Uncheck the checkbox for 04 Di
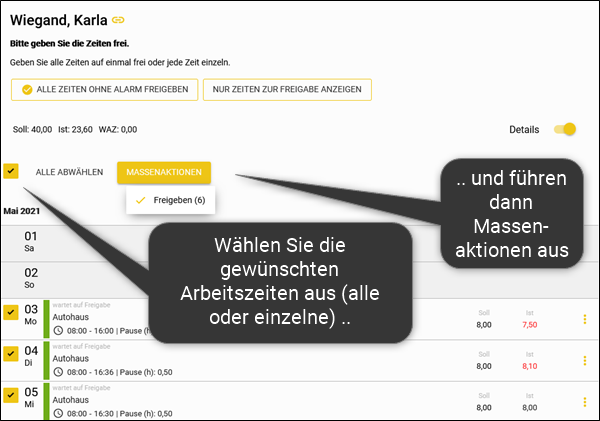 [x=11, y=353]
